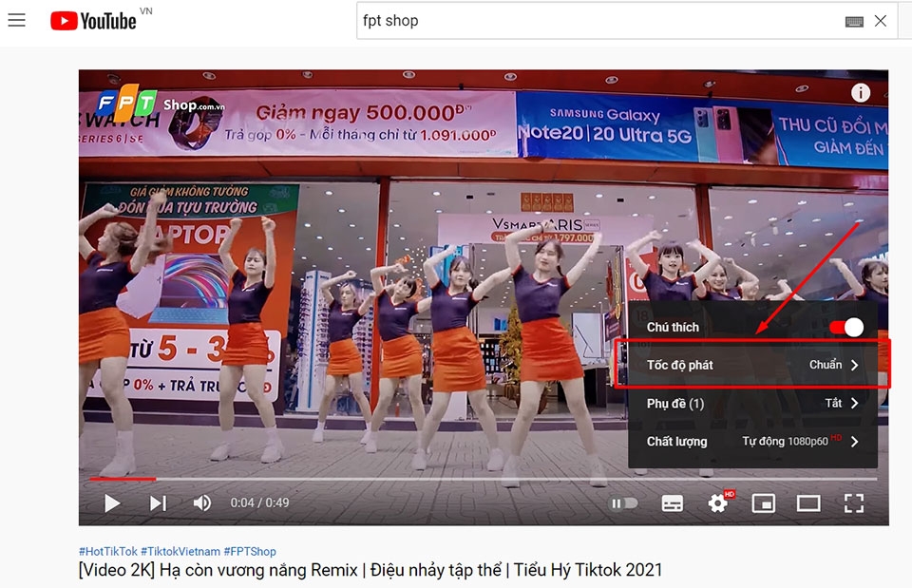
Task: Show video info card icon
Action: pyautogui.click(x=861, y=92)
